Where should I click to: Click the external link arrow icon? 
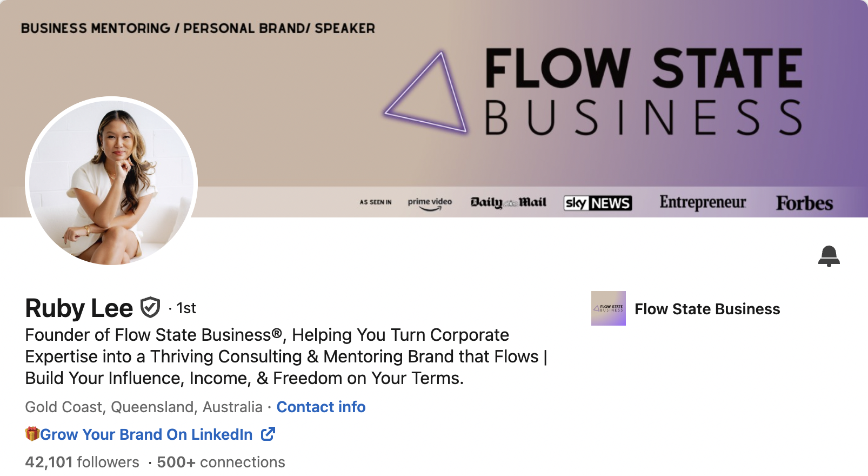point(268,434)
